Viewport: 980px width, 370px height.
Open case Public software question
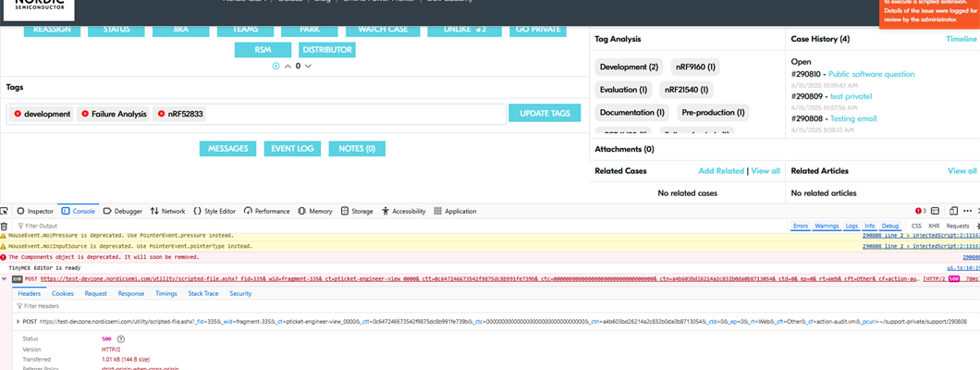871,74
